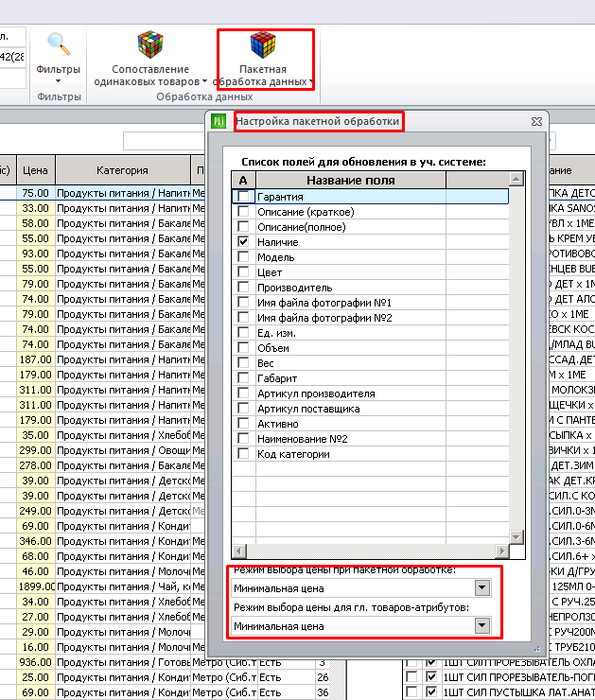The width and height of the screenshot is (595, 700).
Task: Expand the Фильтры dropdown arrow
Action: click(x=58, y=80)
